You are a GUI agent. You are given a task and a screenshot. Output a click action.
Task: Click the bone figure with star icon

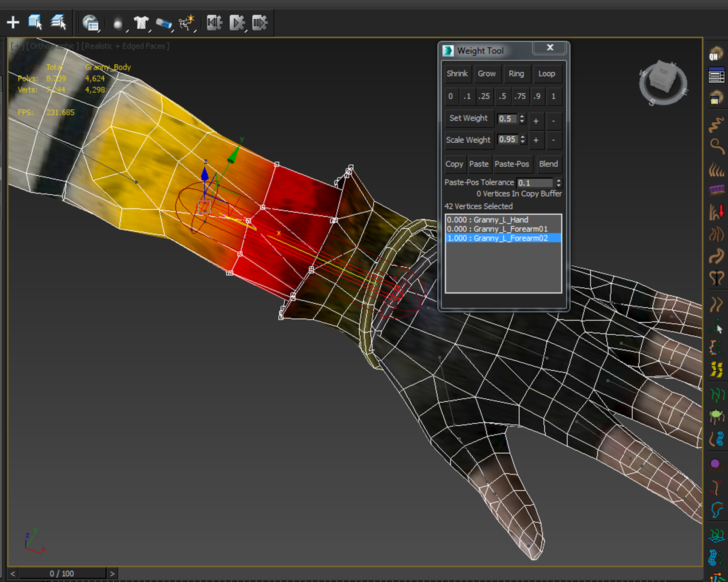tap(187, 23)
